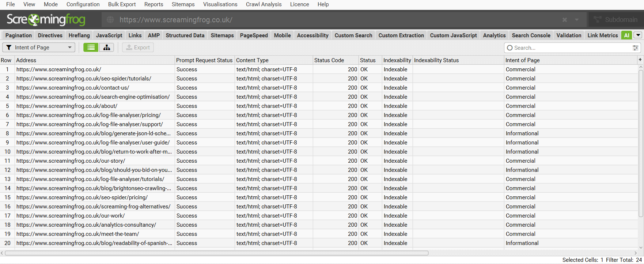Screen dimensions: 644x264
Task: Click the vertical scrollbar thumb
Action: pyautogui.click(x=641, y=143)
